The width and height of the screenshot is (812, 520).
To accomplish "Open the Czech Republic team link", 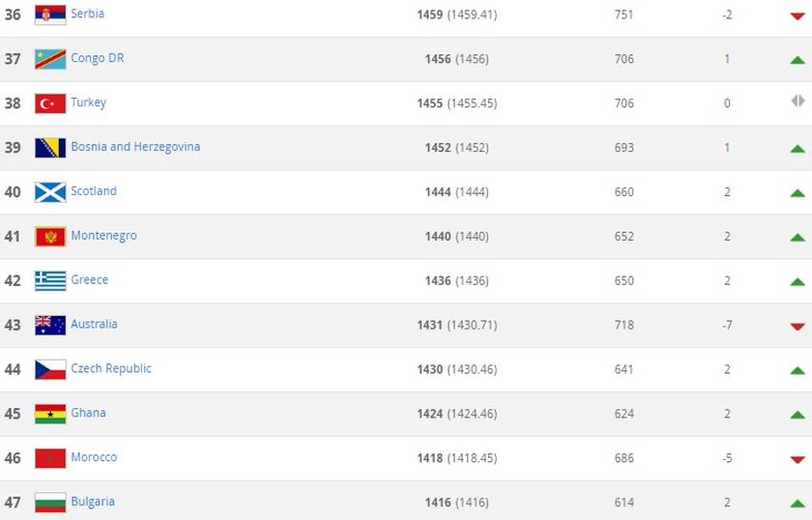I will click(x=111, y=368).
